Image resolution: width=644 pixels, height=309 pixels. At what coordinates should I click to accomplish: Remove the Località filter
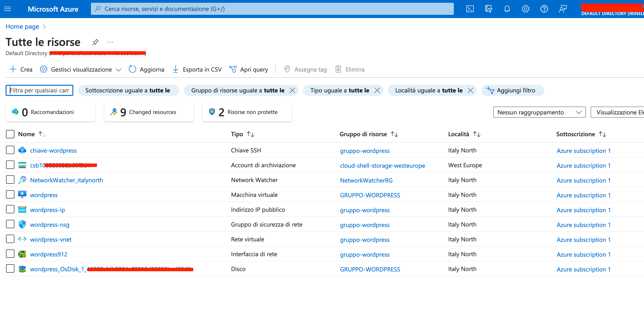470,90
